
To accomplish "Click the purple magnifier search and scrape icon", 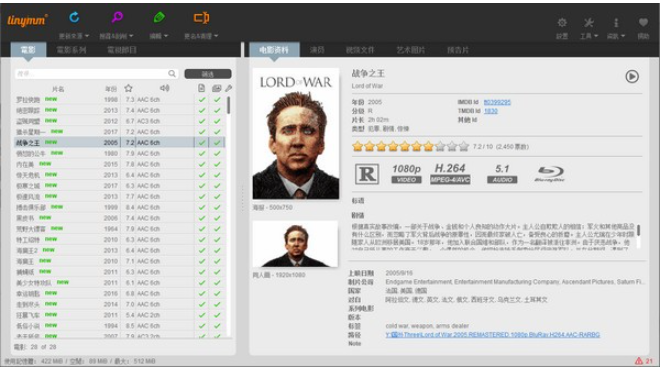I will (x=117, y=17).
